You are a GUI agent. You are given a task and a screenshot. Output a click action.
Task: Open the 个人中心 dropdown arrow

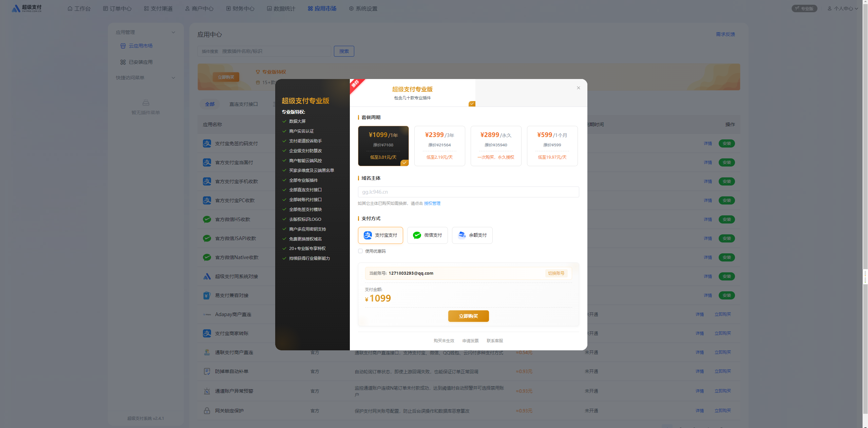pos(856,8)
